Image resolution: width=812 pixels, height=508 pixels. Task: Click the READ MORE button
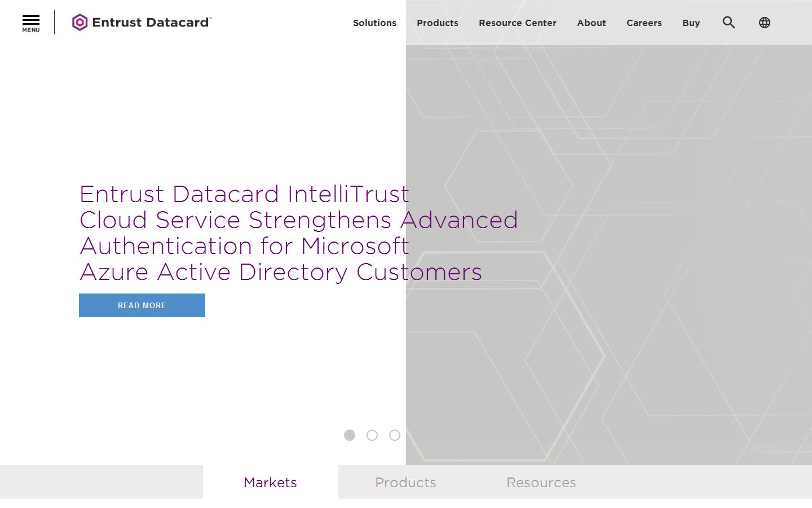point(142,305)
